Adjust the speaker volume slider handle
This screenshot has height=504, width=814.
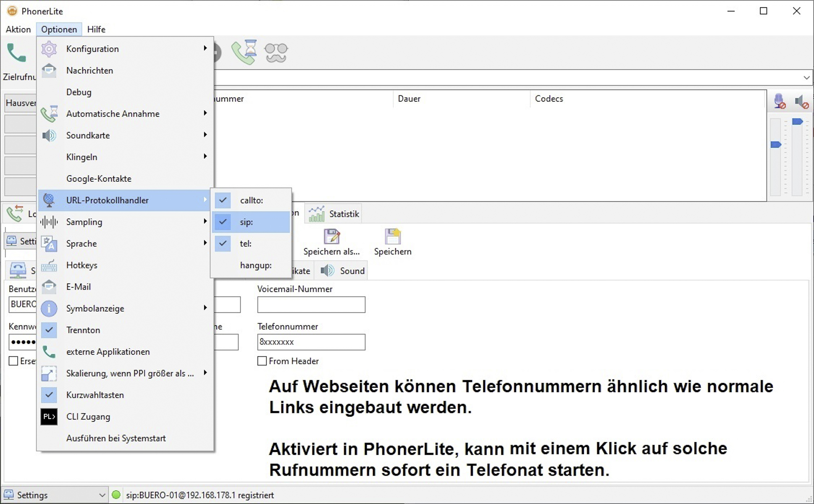[x=797, y=122]
